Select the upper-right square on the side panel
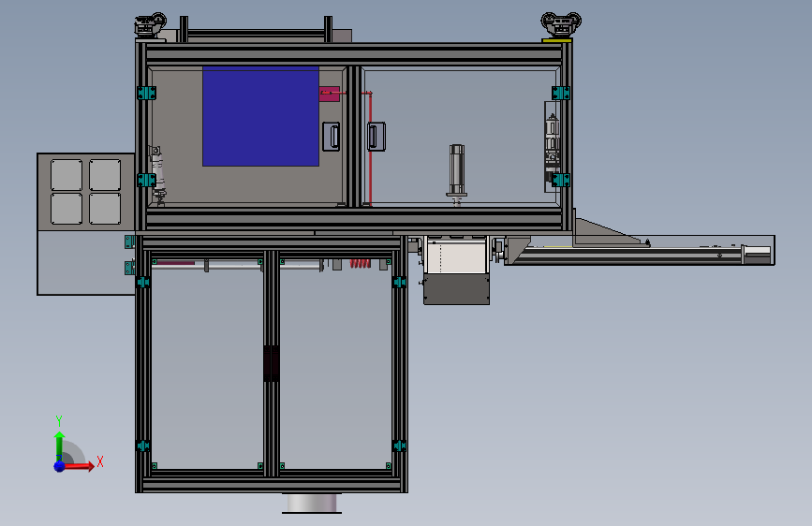The width and height of the screenshot is (812, 526). [x=105, y=175]
